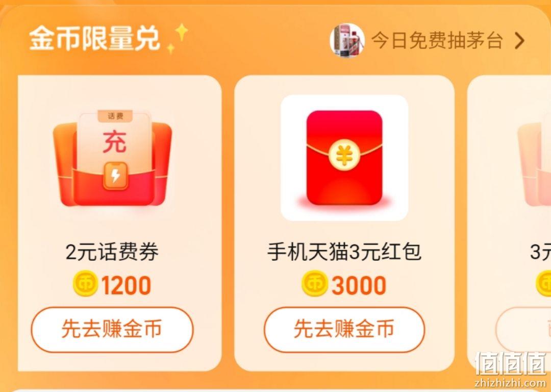Tap the gold coin icon beside 1200
The height and width of the screenshot is (392, 551).
coord(85,283)
